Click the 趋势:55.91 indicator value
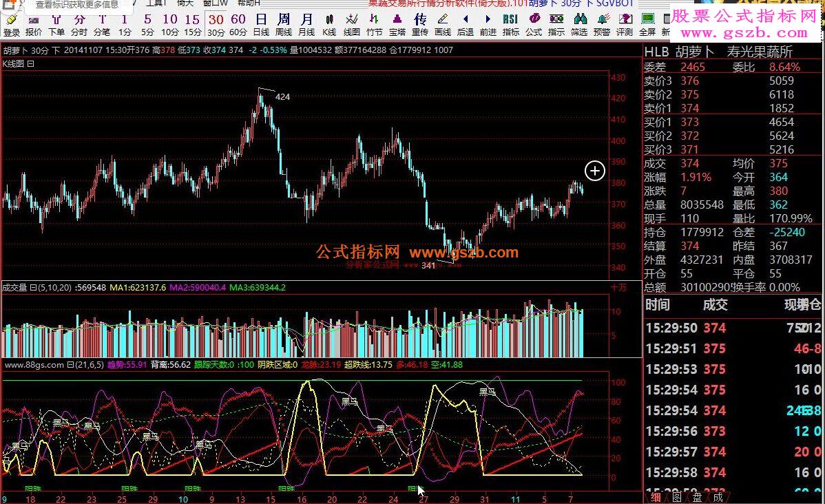The width and height of the screenshot is (825, 504). [x=127, y=365]
